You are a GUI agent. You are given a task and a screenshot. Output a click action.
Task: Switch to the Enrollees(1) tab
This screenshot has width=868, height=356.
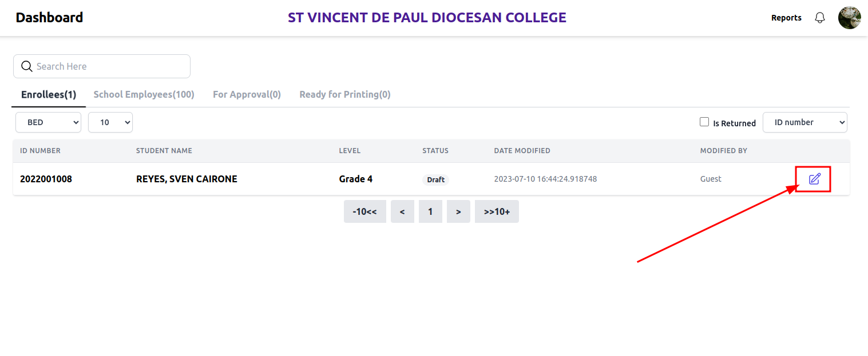pyautogui.click(x=49, y=94)
